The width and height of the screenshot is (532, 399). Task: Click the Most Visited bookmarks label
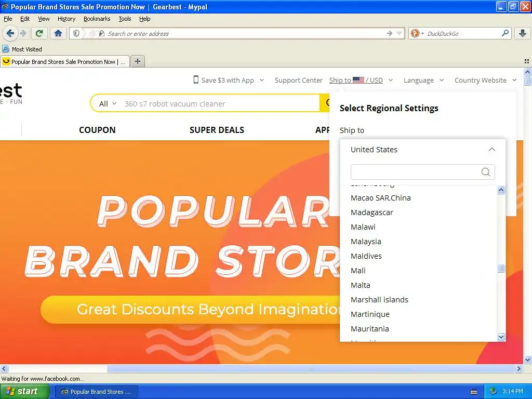[27, 49]
